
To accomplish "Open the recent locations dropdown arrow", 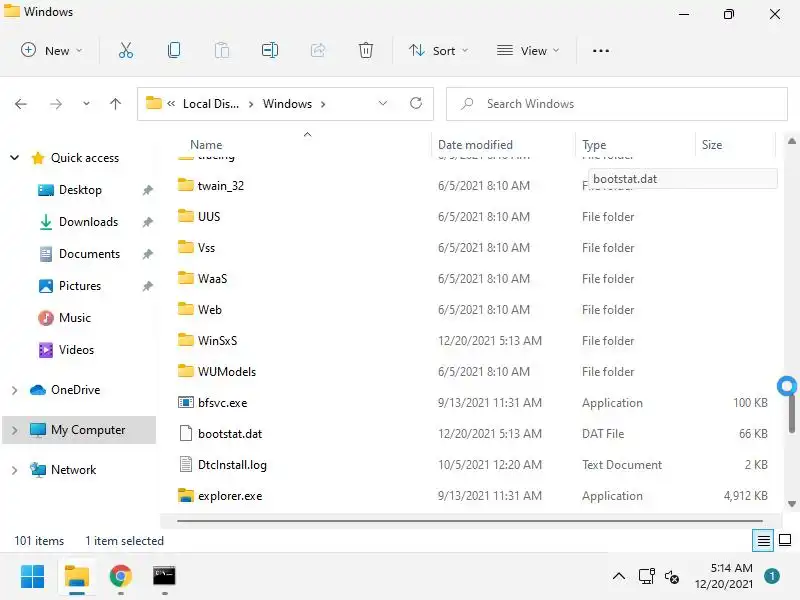I will pyautogui.click(x=86, y=104).
